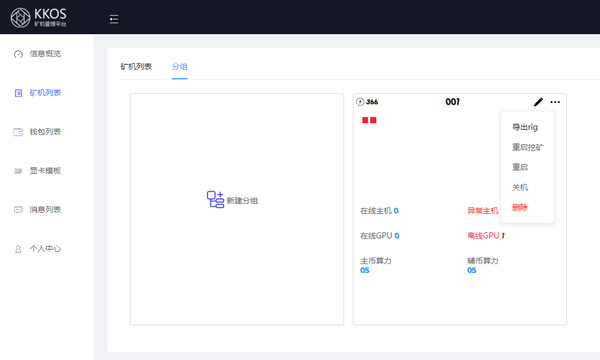Click the 辅币算力 value
Image resolution: width=600 pixels, height=360 pixels.
(x=472, y=270)
